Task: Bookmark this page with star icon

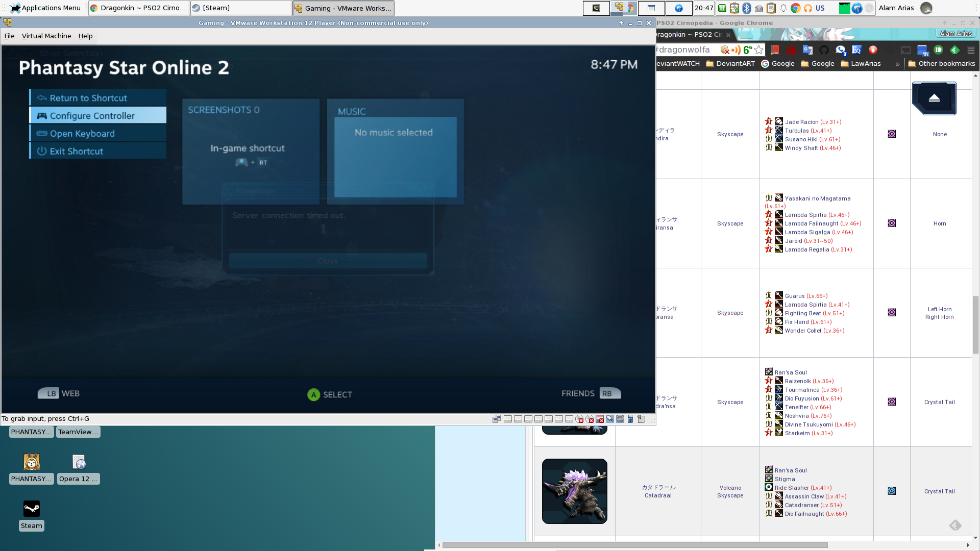Action: (x=759, y=49)
